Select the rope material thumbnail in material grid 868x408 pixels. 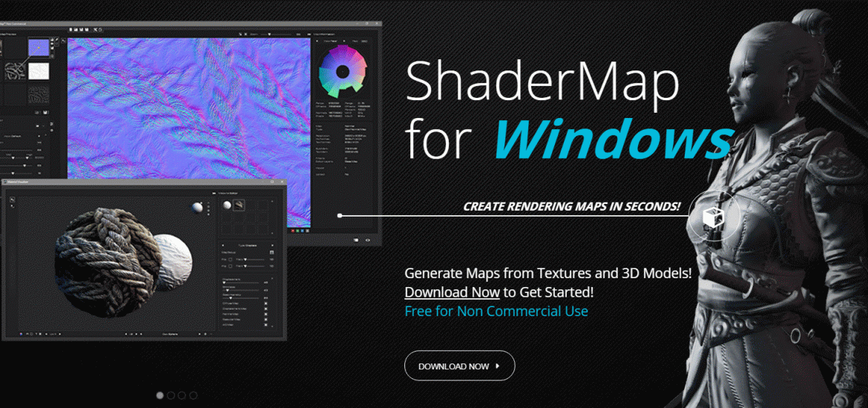click(x=240, y=205)
